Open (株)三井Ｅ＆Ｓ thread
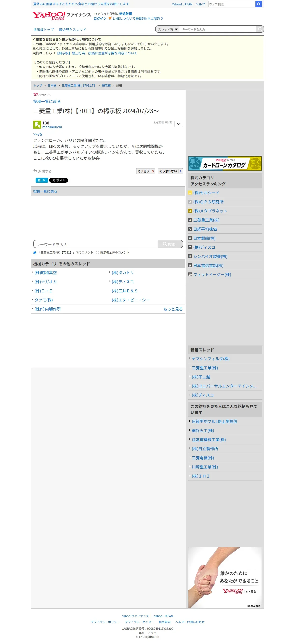Image resolution: width=295 pixels, height=644 pixels. point(124,291)
